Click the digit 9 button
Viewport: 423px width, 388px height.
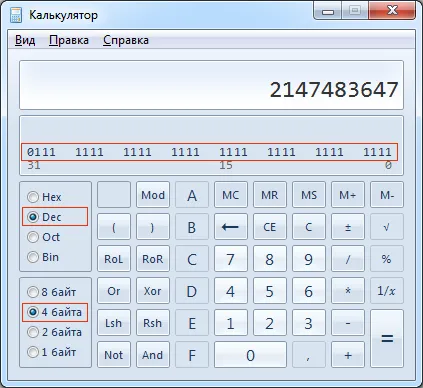click(309, 259)
